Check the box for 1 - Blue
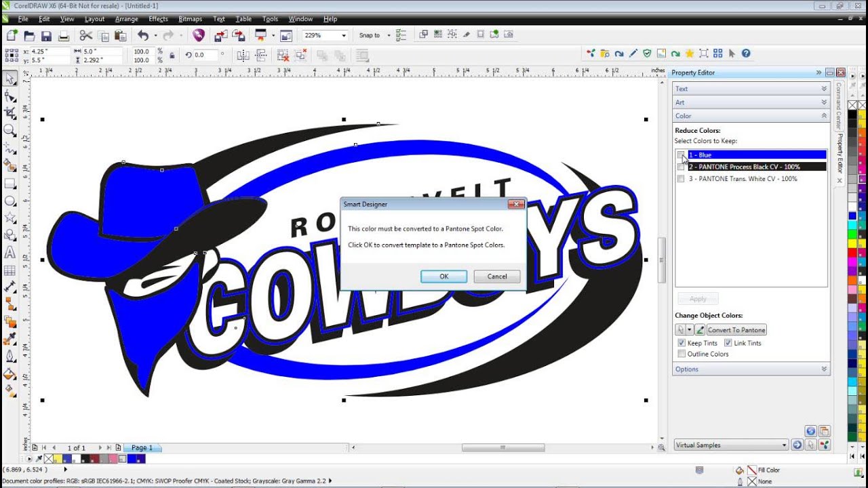 pos(681,155)
